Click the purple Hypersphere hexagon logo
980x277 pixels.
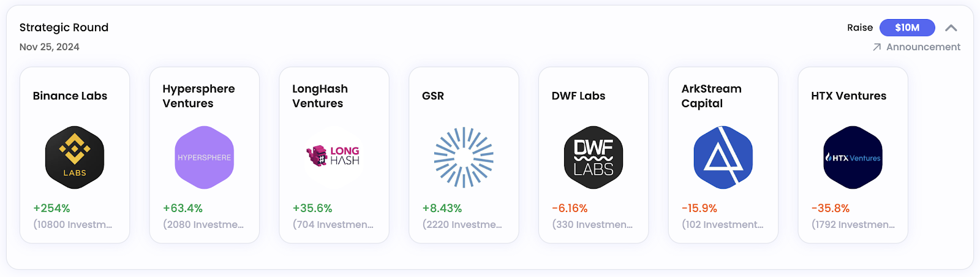[x=204, y=157]
